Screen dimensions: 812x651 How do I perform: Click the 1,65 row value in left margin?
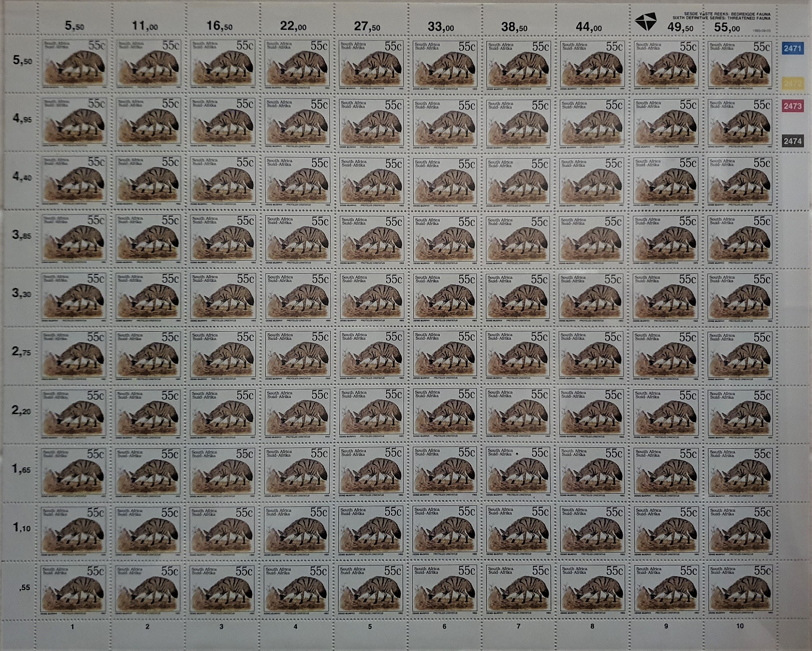pos(21,469)
